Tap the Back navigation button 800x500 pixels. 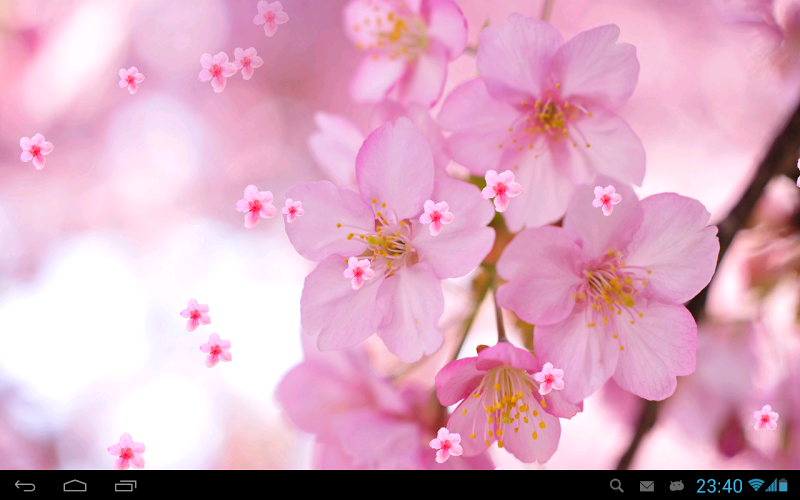(x=25, y=486)
